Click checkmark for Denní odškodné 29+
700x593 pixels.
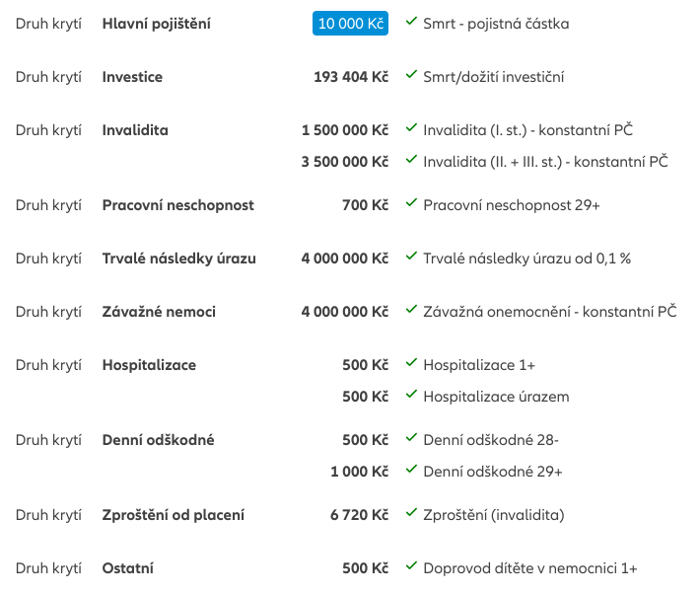coord(411,470)
